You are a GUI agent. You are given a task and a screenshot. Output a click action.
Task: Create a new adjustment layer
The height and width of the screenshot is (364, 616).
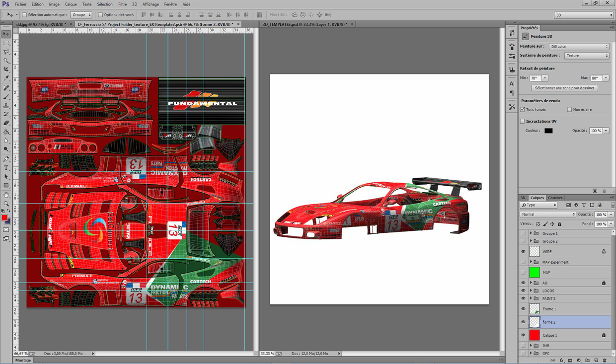point(579,361)
